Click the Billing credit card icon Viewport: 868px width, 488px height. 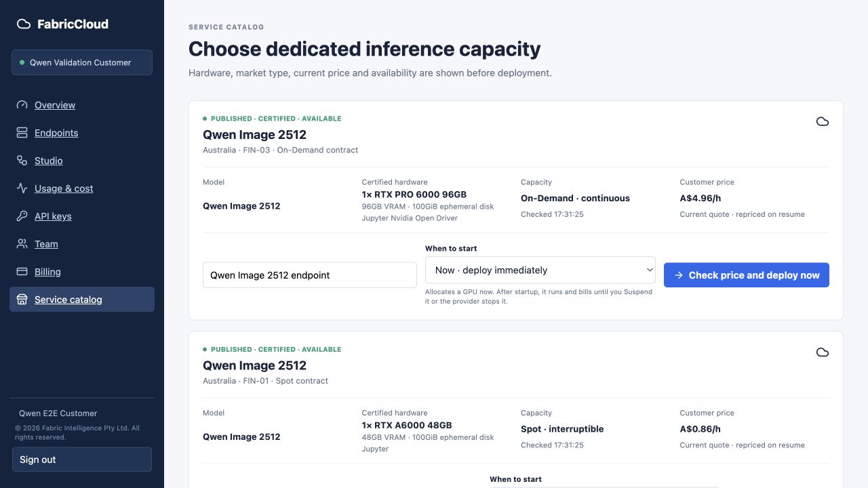tap(22, 272)
